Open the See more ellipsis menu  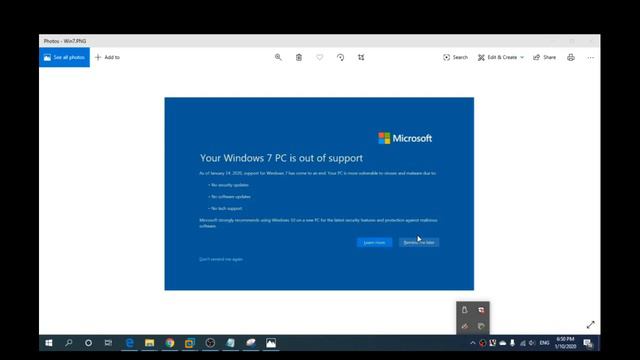coord(591,58)
